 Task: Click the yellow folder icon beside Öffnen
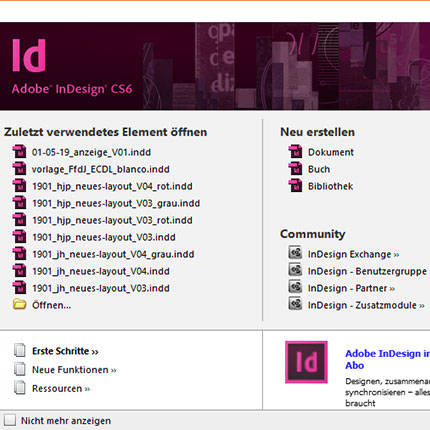click(20, 304)
